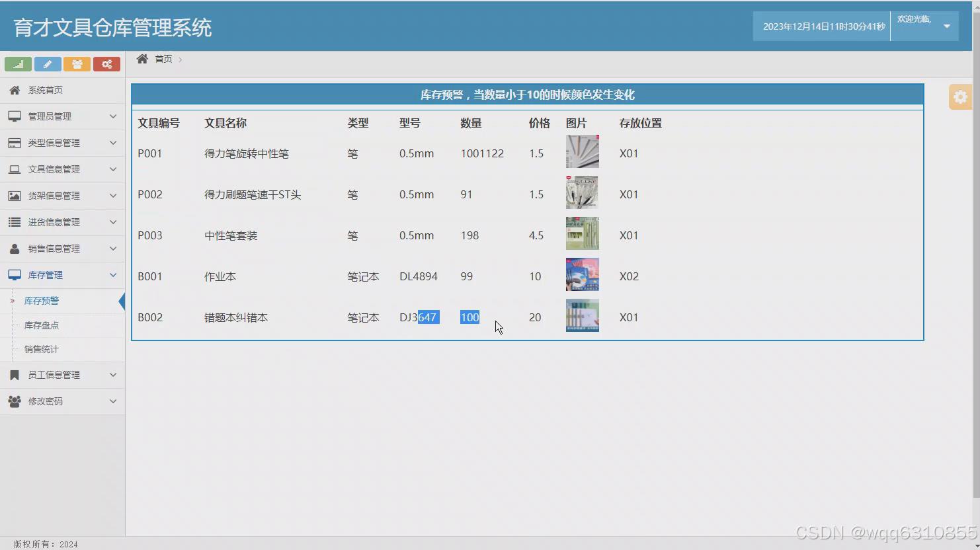Select the yellow users group icon
This screenshot has height=550, width=980.
(77, 63)
